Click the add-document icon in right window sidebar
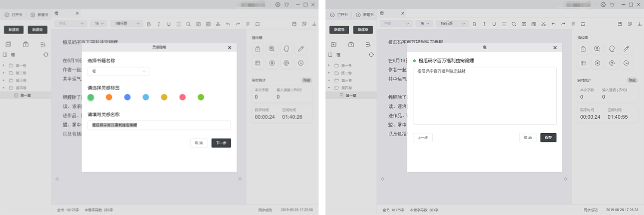The image size is (644, 215). click(x=334, y=44)
